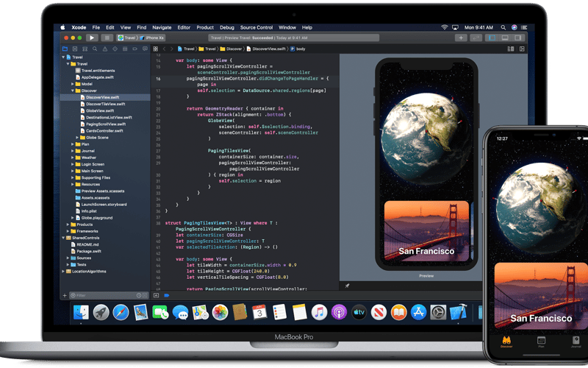
Task: Click DiscoverView.swift in the jump bar
Action: click(266, 49)
